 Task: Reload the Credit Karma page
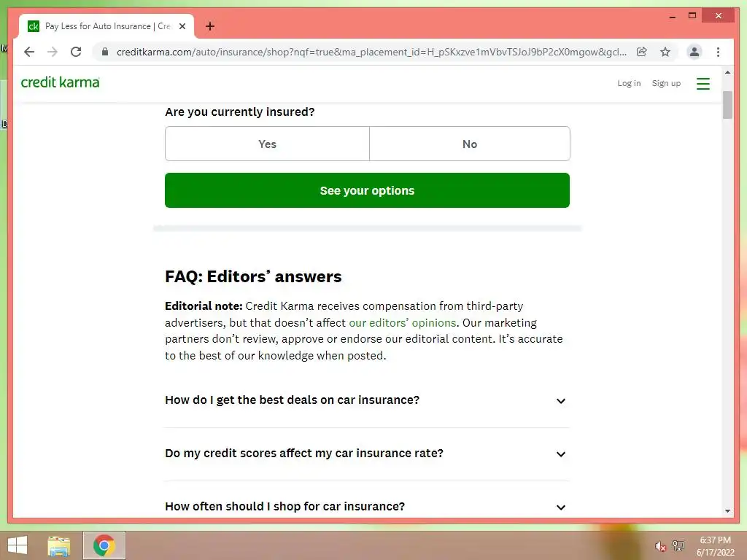76,52
